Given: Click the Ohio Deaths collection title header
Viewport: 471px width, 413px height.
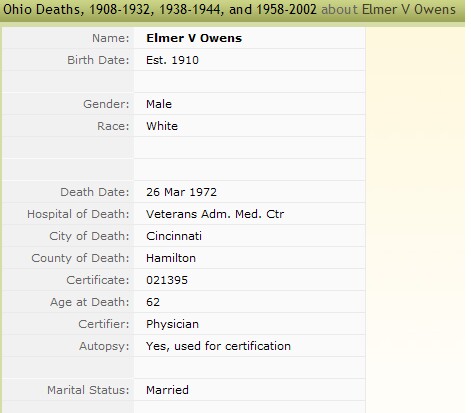Looking at the screenshot, I should (160, 9).
